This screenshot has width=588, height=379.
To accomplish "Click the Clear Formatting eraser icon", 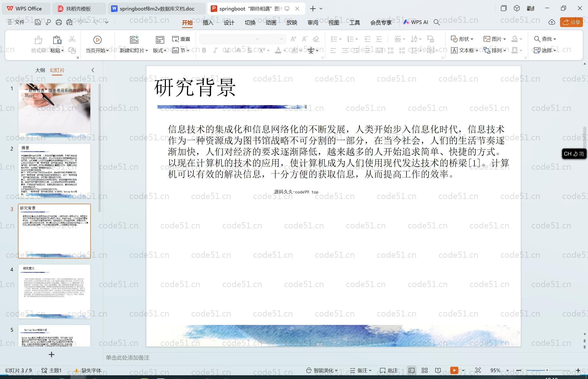I will tap(316, 39).
